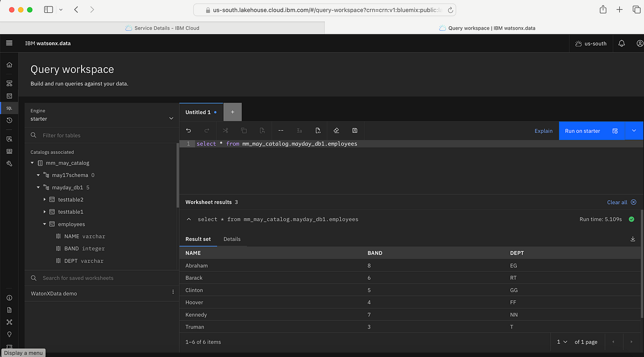The height and width of the screenshot is (357, 644).
Task: Select the Cut icon in the query toolbar
Action: point(225,130)
